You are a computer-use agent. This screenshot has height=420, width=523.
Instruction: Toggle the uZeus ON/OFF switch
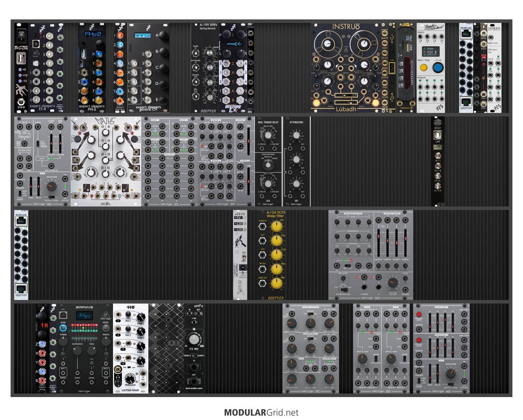coord(244,257)
